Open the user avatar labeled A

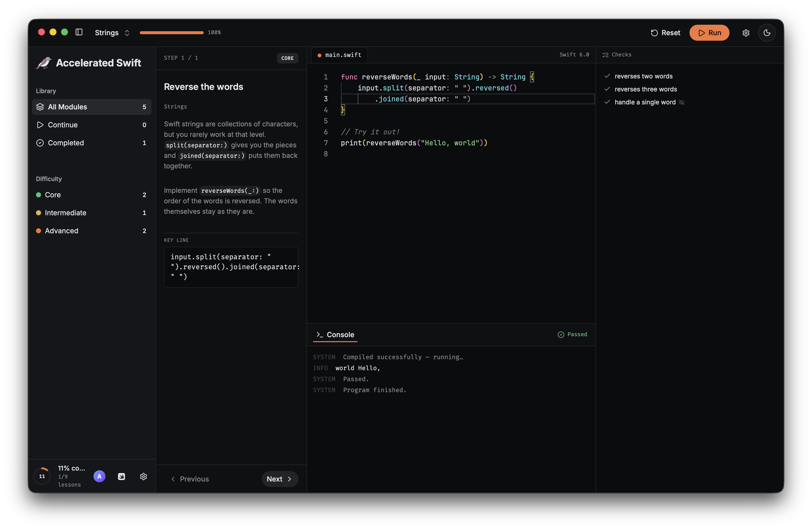coord(99,476)
